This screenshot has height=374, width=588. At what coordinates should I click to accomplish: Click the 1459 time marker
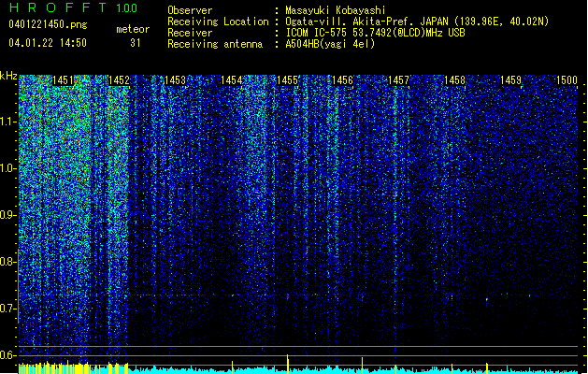click(510, 80)
